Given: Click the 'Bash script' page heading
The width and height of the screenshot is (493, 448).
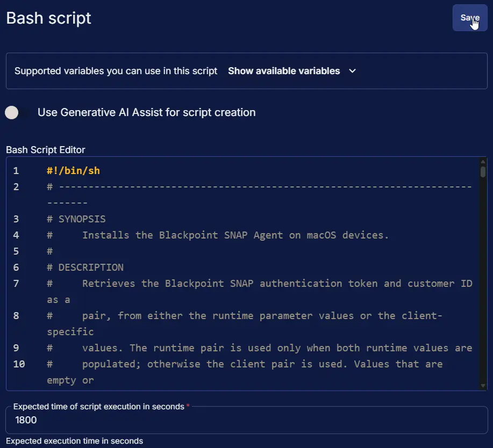Looking at the screenshot, I should click(49, 18).
